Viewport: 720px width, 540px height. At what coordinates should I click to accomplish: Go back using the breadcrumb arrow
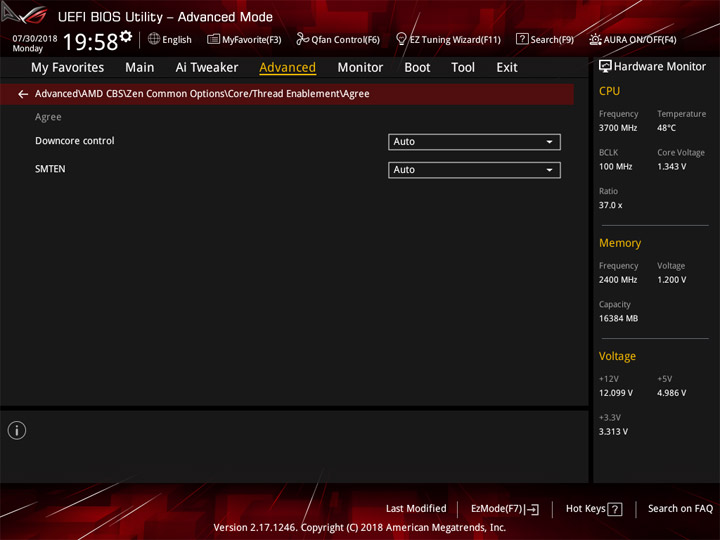[x=23, y=94]
